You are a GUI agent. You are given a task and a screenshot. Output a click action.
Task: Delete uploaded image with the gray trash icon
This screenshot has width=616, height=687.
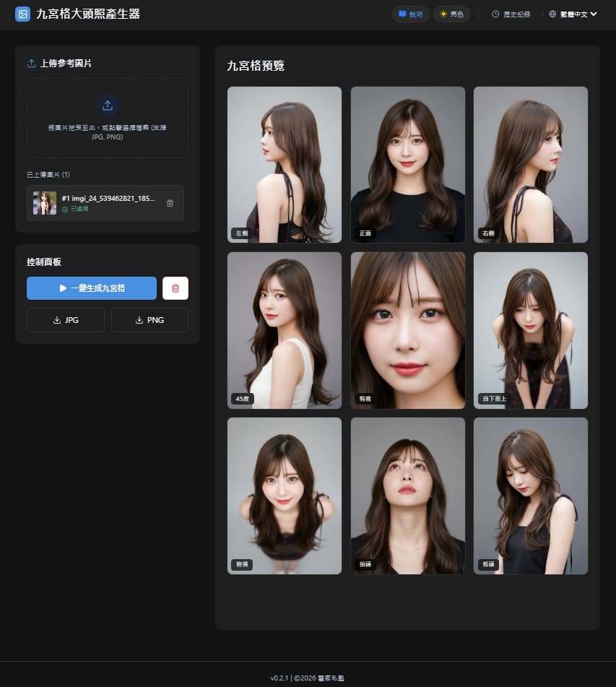[x=170, y=203]
